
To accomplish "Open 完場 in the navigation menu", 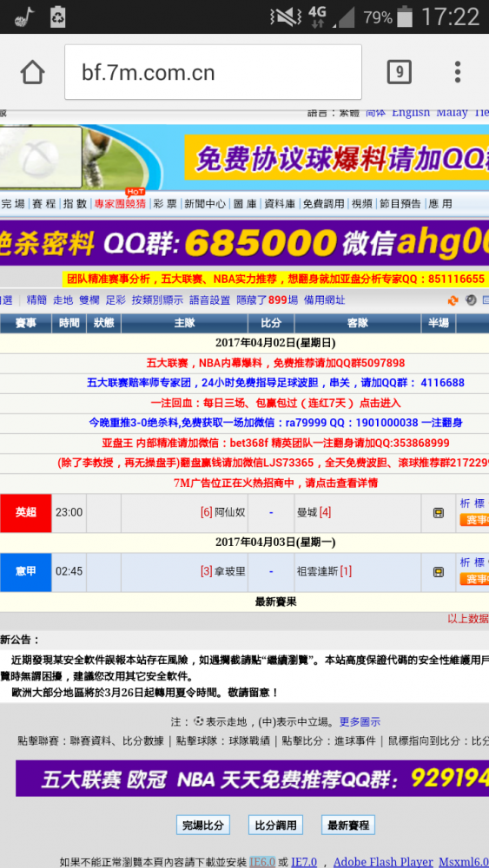I will click(13, 204).
